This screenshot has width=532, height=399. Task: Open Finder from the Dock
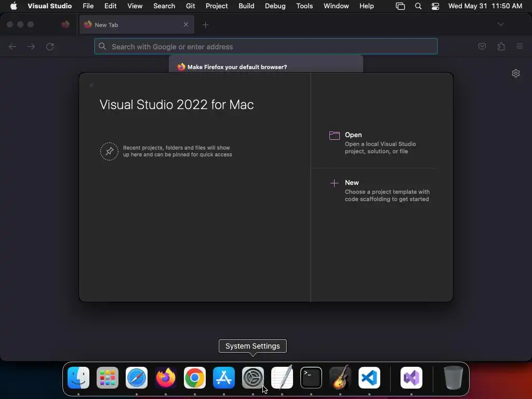click(78, 378)
